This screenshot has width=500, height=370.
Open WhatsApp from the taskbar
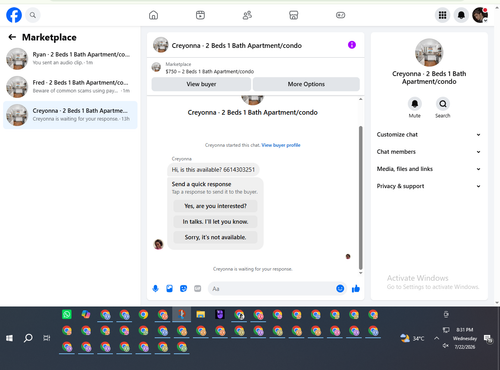click(x=67, y=314)
